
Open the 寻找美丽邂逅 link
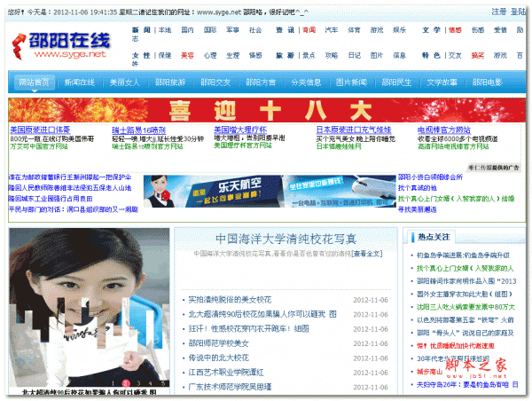(x=418, y=209)
